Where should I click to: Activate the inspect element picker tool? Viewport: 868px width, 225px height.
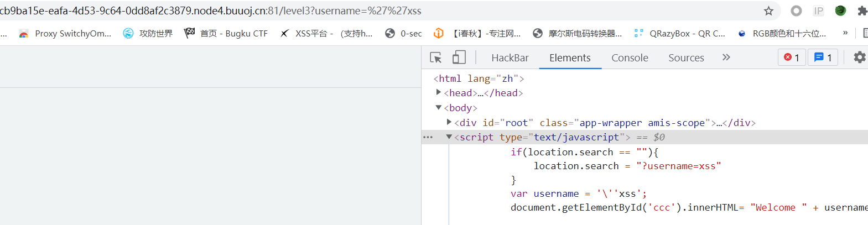435,57
